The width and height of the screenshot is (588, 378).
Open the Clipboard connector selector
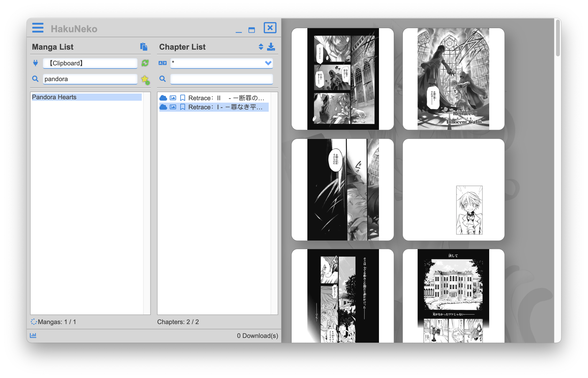(x=90, y=63)
